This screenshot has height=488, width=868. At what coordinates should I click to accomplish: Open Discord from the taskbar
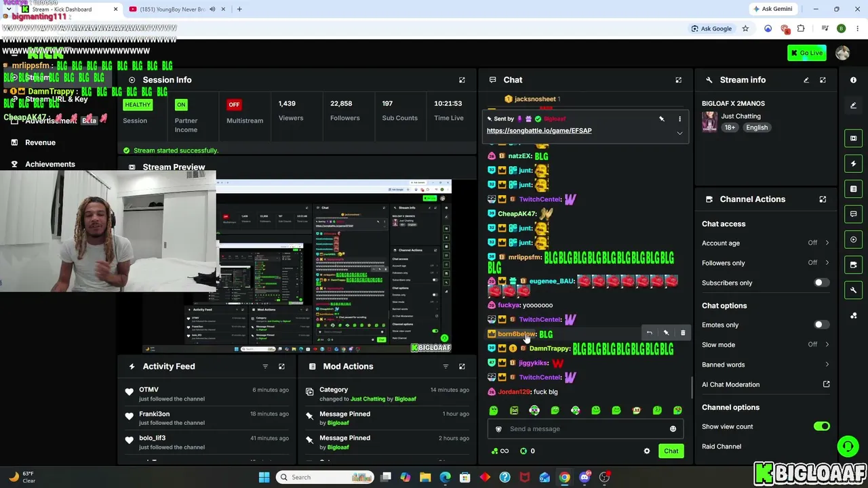point(585,477)
